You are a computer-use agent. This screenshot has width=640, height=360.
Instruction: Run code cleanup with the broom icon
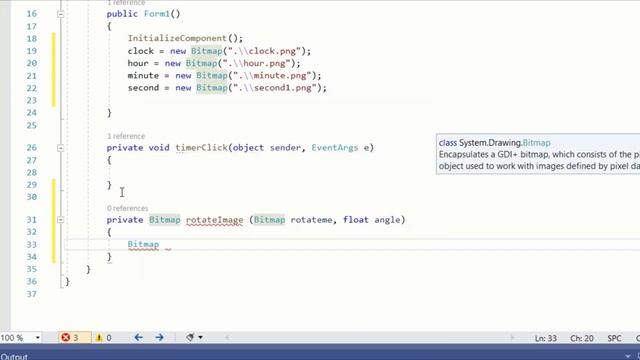pyautogui.click(x=190, y=337)
